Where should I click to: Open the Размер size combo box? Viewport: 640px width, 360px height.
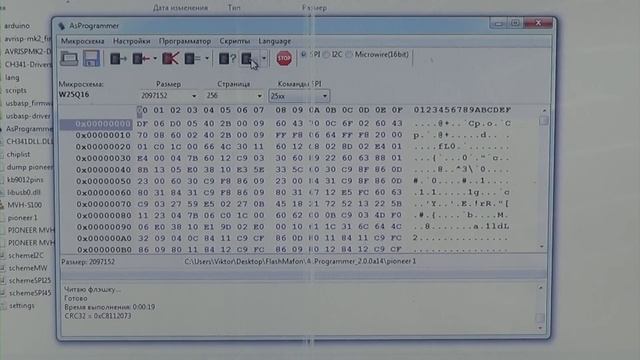[x=169, y=96]
